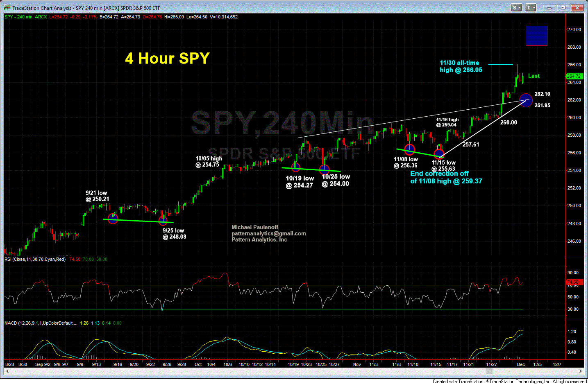Viewport: 588px width, 384px height.
Task: Select 'End correction off of 11/08 high' text
Action: (x=446, y=177)
